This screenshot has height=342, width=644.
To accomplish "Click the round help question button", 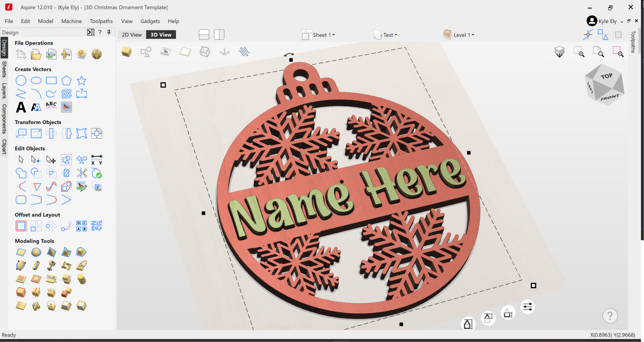I will (610, 316).
